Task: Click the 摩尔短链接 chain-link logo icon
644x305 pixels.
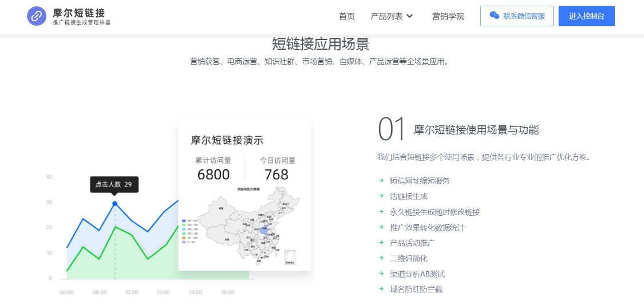Action: (x=37, y=16)
